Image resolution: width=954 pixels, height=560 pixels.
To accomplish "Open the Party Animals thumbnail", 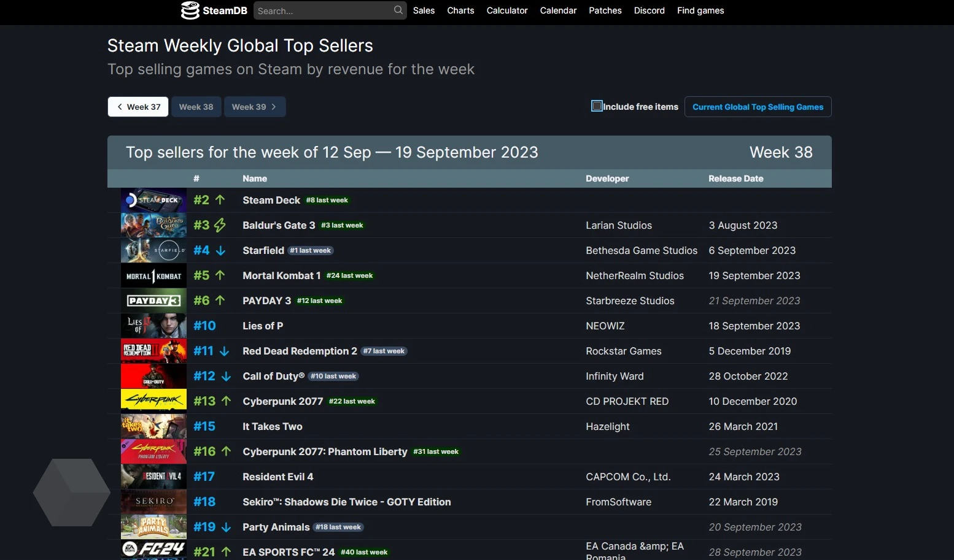I will coord(153,527).
